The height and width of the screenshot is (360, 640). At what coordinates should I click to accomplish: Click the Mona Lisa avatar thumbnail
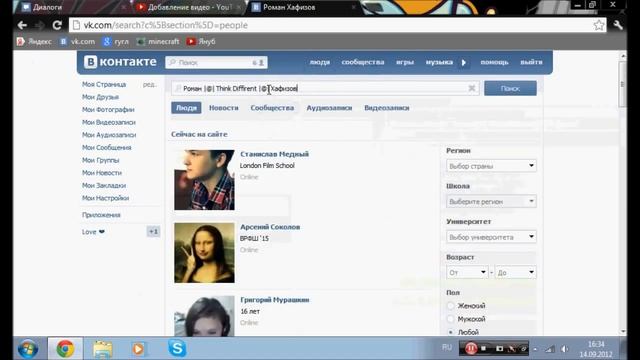pos(204,253)
